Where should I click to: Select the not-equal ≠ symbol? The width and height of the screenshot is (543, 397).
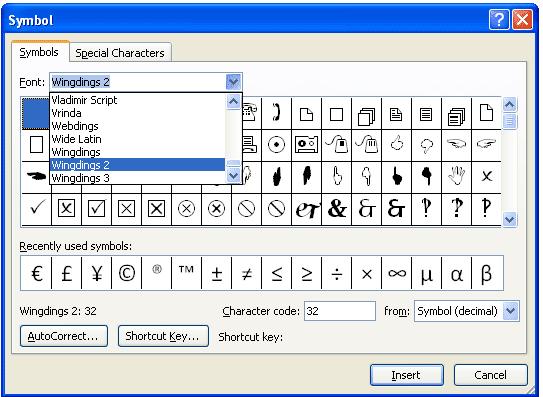247,273
